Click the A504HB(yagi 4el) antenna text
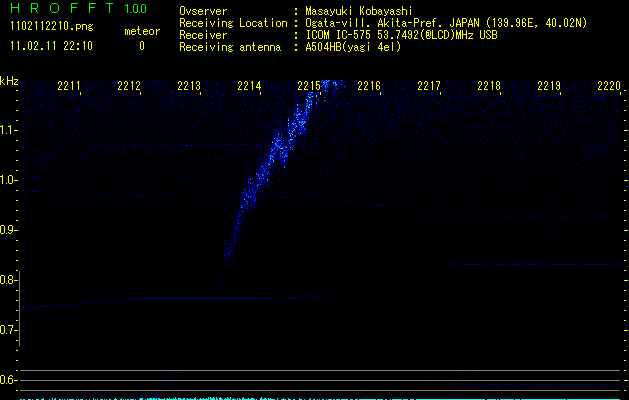This screenshot has height=400, width=629. (353, 47)
